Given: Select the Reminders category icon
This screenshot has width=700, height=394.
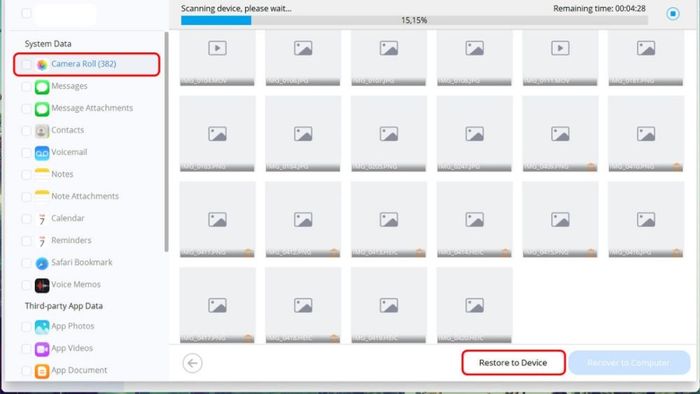Looking at the screenshot, I should point(42,241).
